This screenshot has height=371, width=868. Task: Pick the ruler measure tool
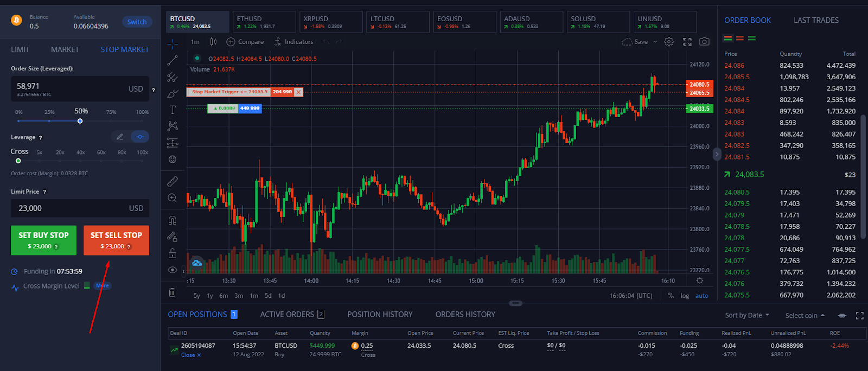coord(173,181)
